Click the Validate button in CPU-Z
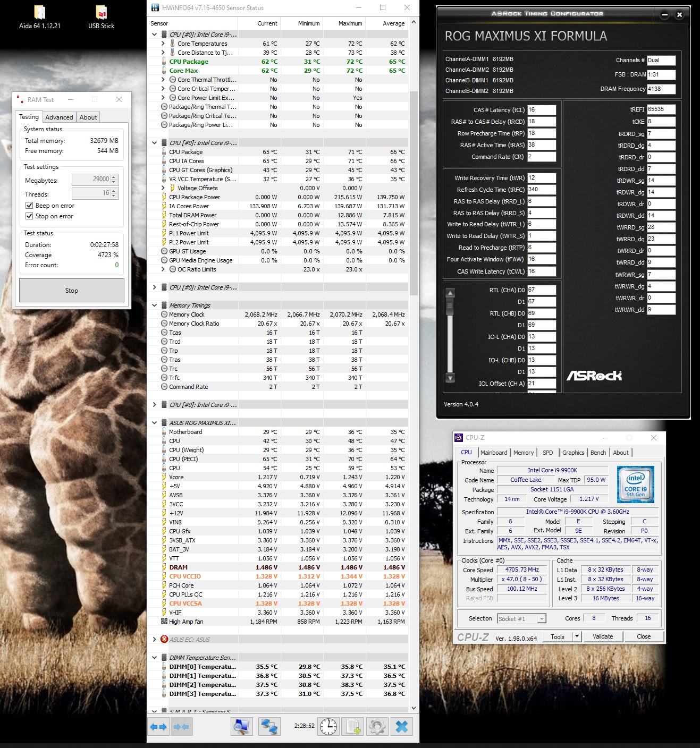Screen dimensions: 700x748 click(603, 636)
